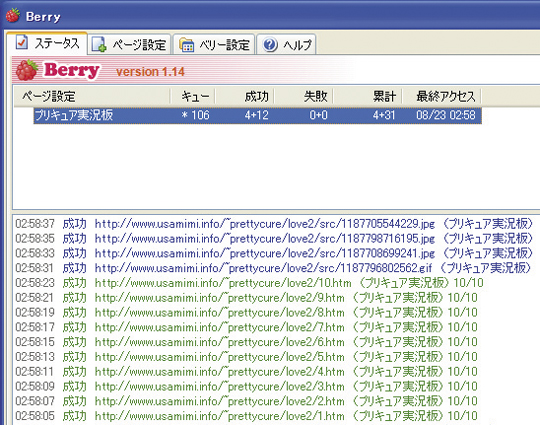Click the page icon on ページ設定 tab
This screenshot has width=540, height=425.
pyautogui.click(x=99, y=44)
